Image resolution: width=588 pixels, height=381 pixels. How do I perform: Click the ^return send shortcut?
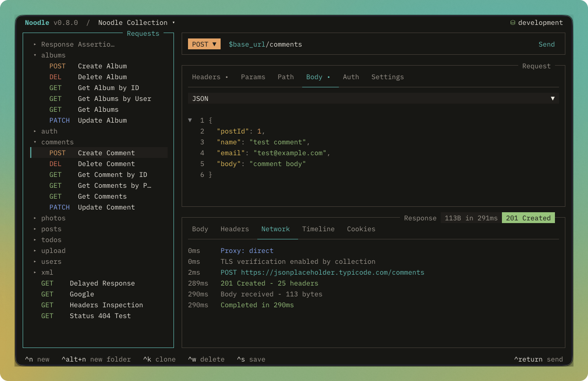(538, 359)
